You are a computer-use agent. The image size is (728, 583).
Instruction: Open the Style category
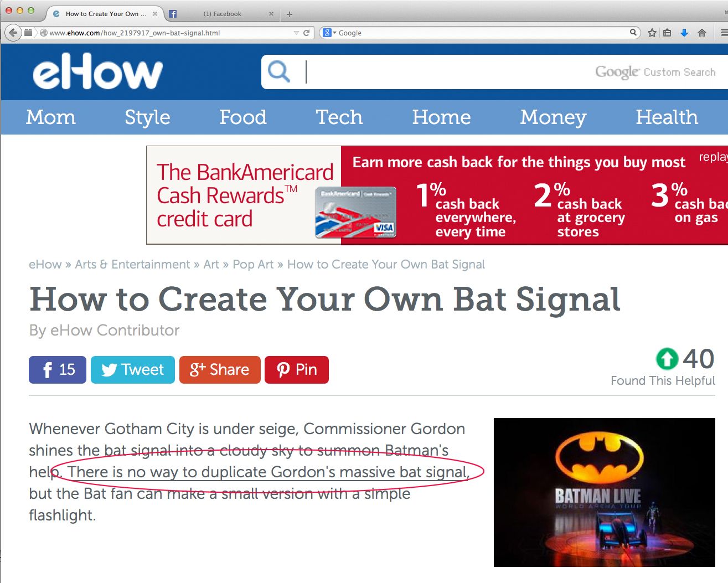pyautogui.click(x=147, y=117)
